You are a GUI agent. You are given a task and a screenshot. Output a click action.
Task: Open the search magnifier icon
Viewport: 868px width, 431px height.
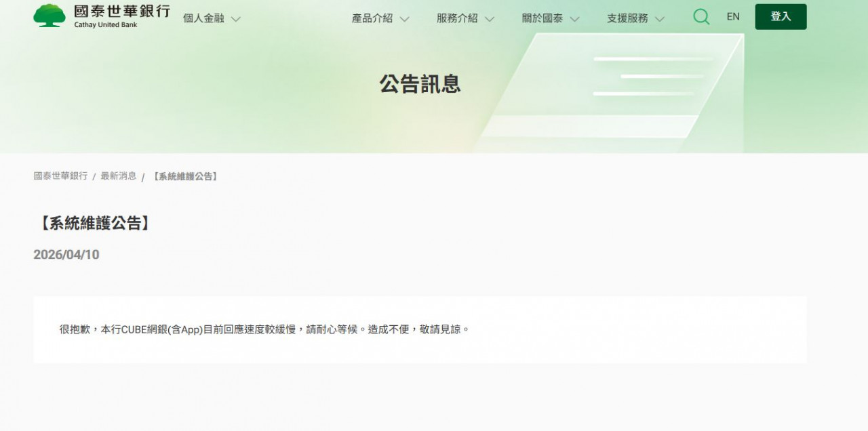click(701, 16)
